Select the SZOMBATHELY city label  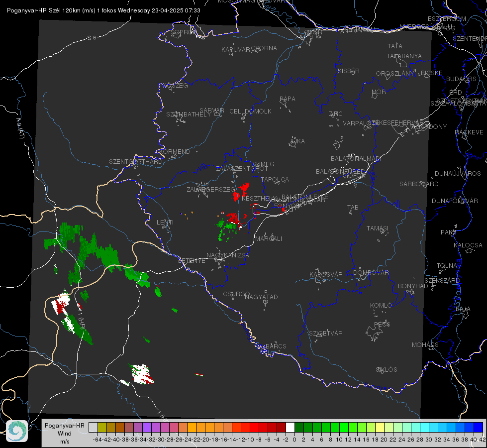188,114
